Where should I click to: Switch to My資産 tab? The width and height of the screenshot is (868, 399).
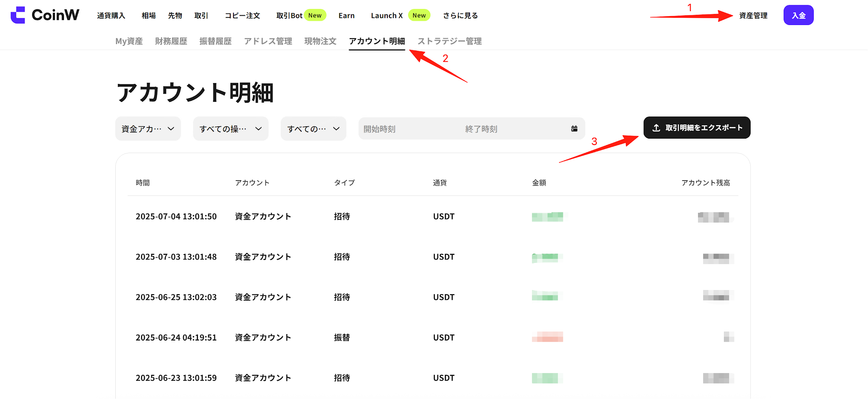[129, 41]
